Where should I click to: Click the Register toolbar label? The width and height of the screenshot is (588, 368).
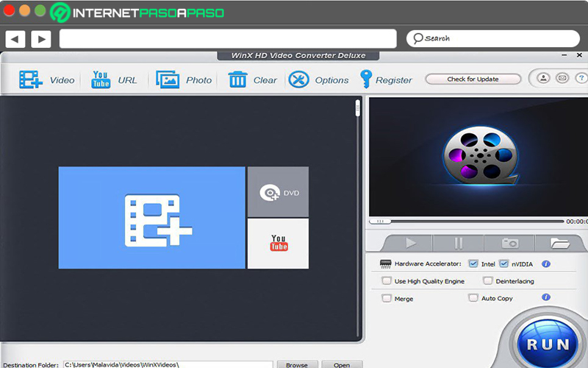[x=394, y=80]
